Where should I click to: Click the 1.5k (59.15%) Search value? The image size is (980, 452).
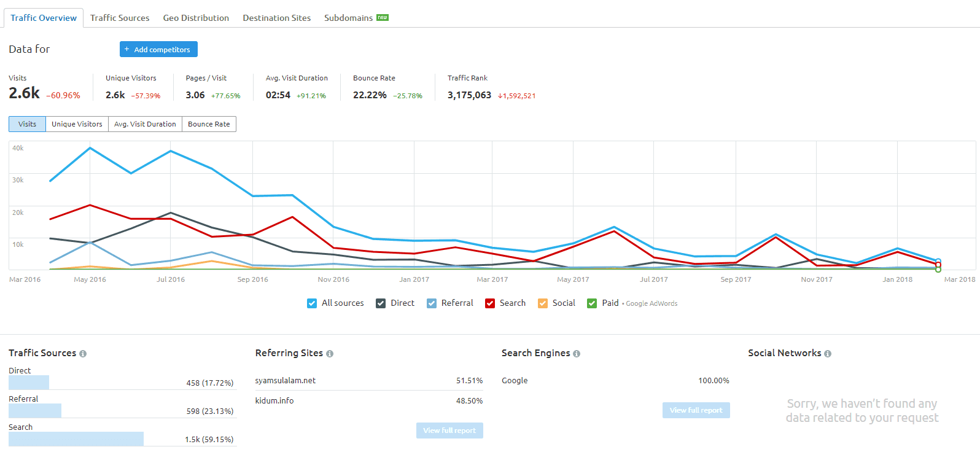[209, 440]
